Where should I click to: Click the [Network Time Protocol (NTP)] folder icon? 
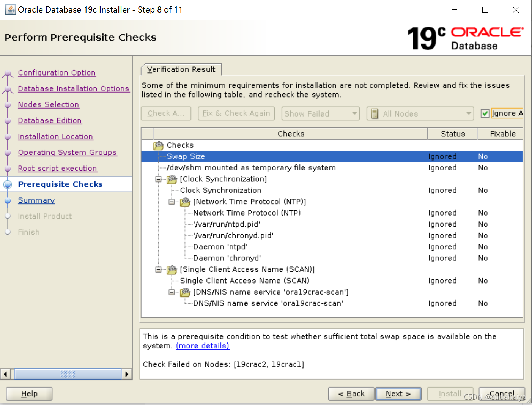pyautogui.click(x=185, y=202)
